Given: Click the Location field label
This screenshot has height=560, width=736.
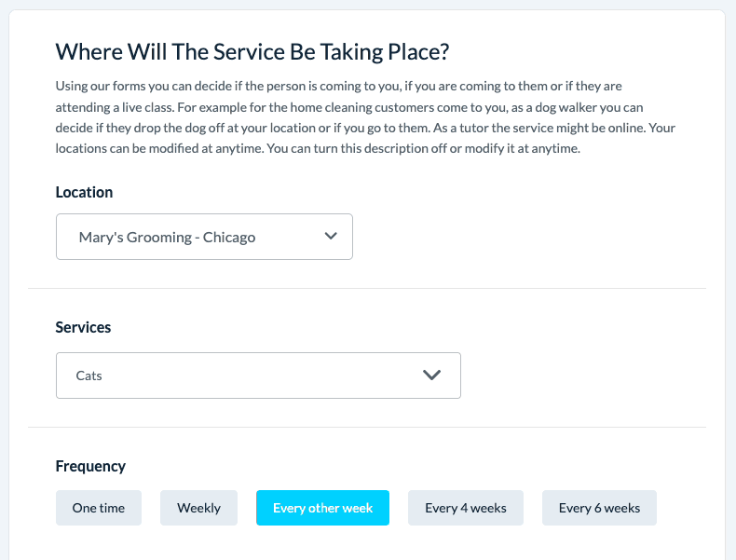Looking at the screenshot, I should point(84,192).
